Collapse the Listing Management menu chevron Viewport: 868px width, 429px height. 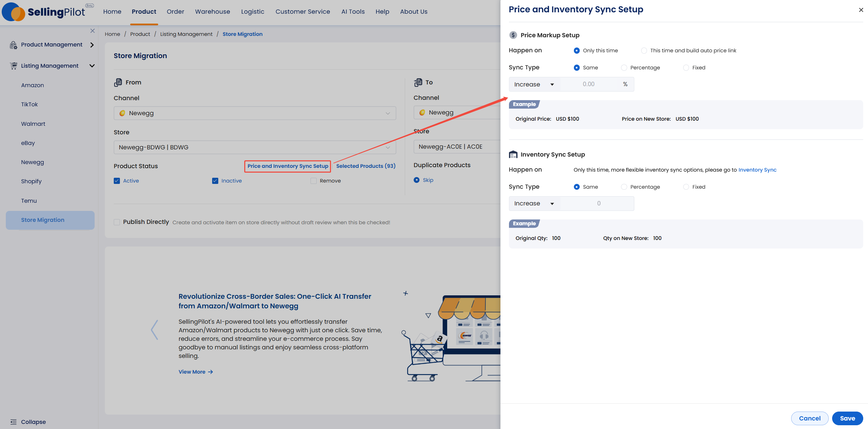click(x=92, y=66)
